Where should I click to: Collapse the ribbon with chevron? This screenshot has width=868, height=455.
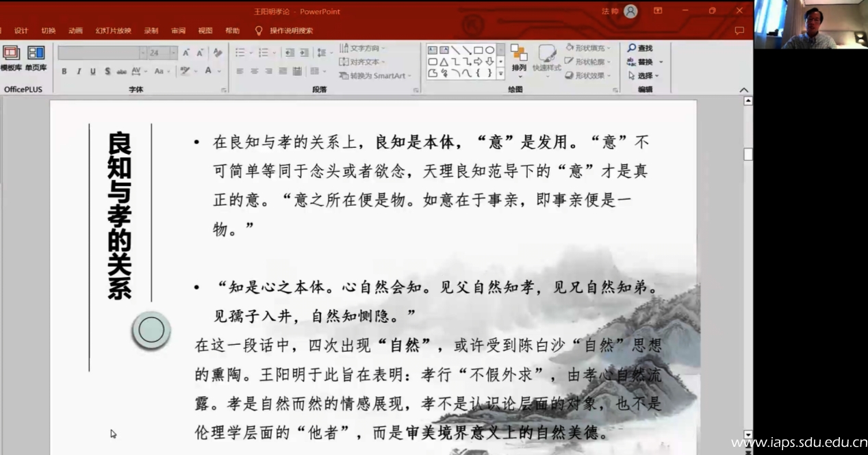(x=744, y=90)
